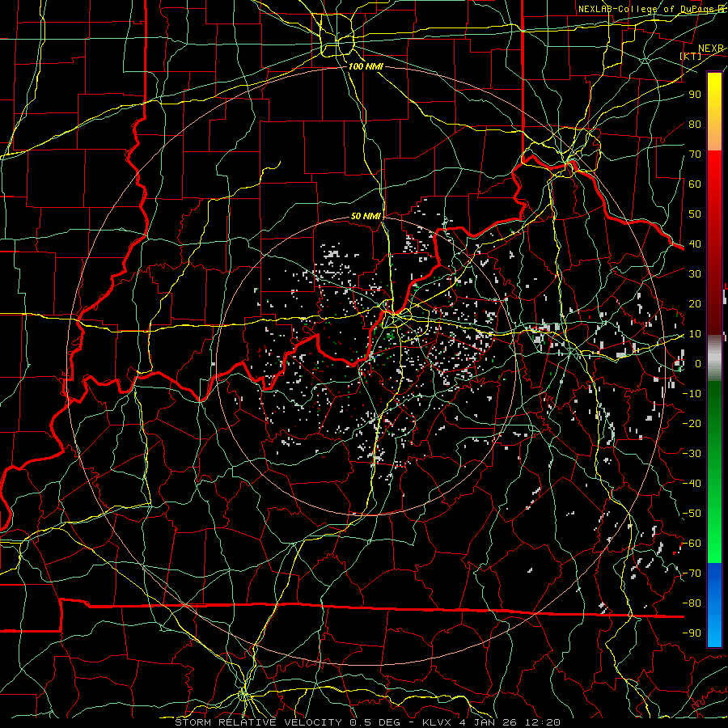Viewport: 728px width, 728px height.
Task: Click the 50 NMI range ring label
Action: click(366, 216)
